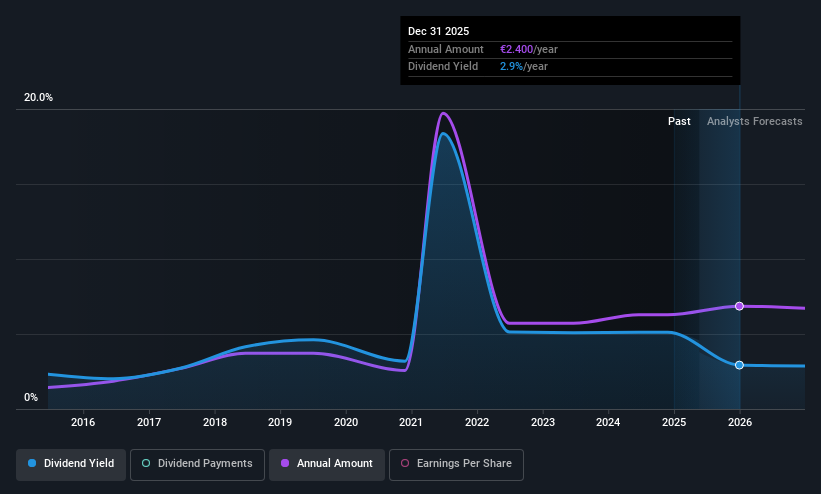Screen dimensions: 821x494
Task: Click the 2021 x-axis label
Action: click(411, 422)
